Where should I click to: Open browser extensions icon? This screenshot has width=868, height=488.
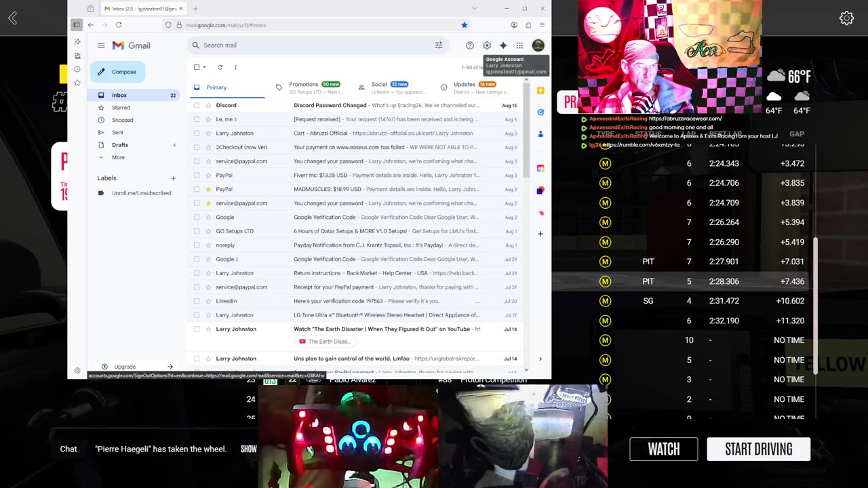[528, 25]
